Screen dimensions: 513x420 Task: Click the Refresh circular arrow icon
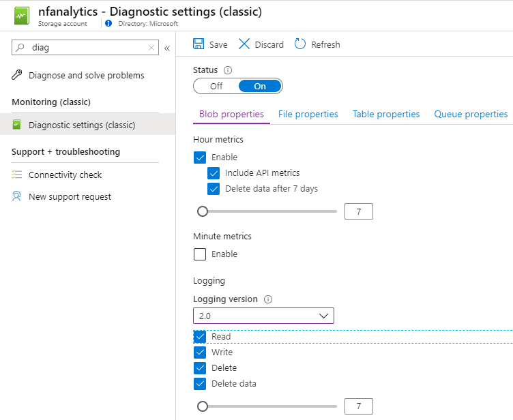tap(300, 44)
